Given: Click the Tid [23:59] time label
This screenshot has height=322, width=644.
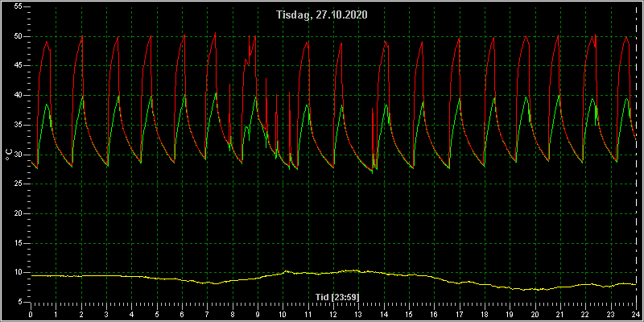Looking at the screenshot, I should coord(332,296).
